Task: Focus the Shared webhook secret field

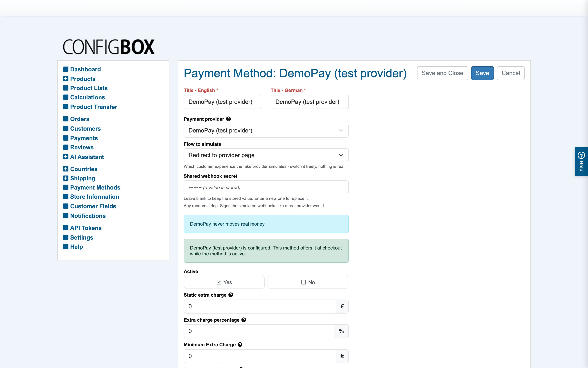Action: [x=266, y=187]
